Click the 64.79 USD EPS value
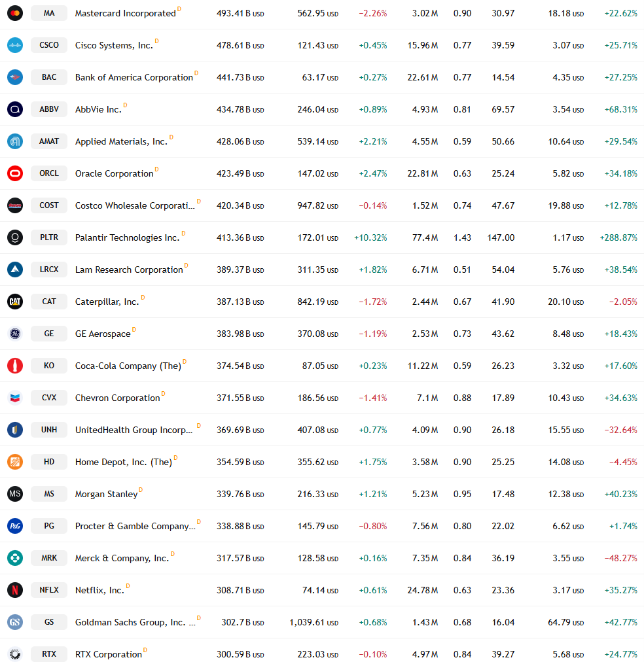644x662 pixels. [x=566, y=622]
